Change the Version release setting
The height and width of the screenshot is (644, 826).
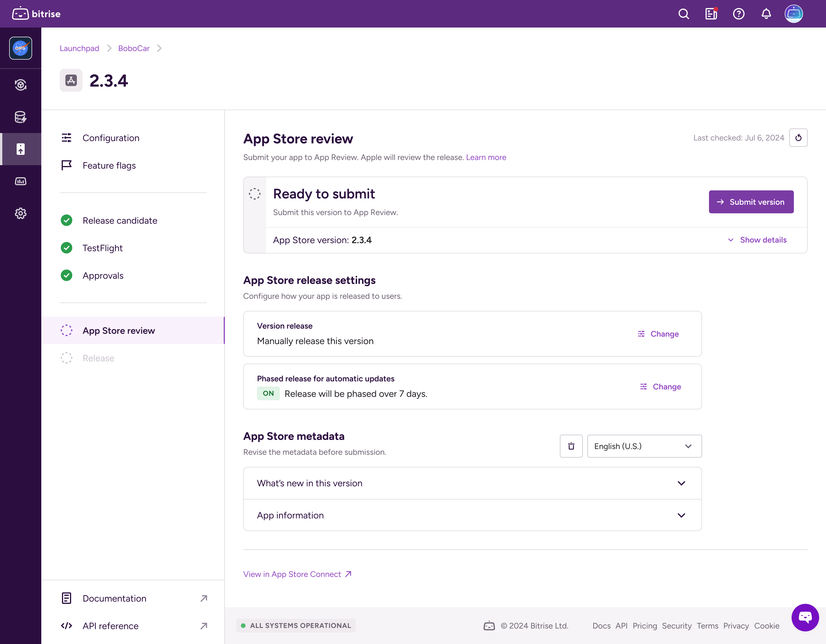point(658,334)
